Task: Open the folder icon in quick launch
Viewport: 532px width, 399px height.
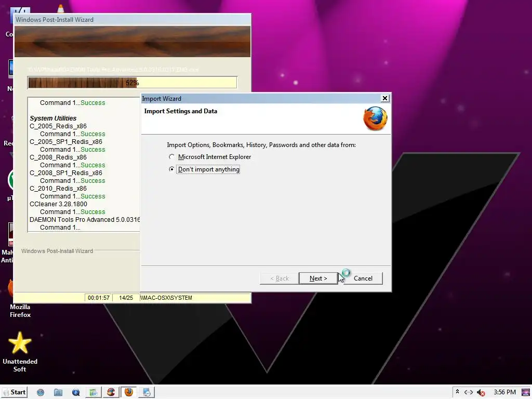Action: 58,393
